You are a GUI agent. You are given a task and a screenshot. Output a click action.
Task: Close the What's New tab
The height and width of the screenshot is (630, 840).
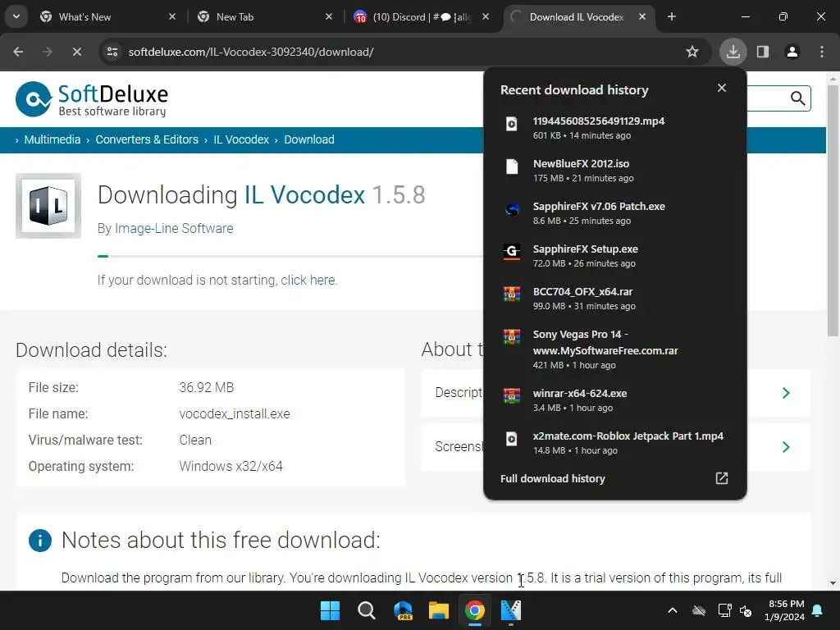172,16
